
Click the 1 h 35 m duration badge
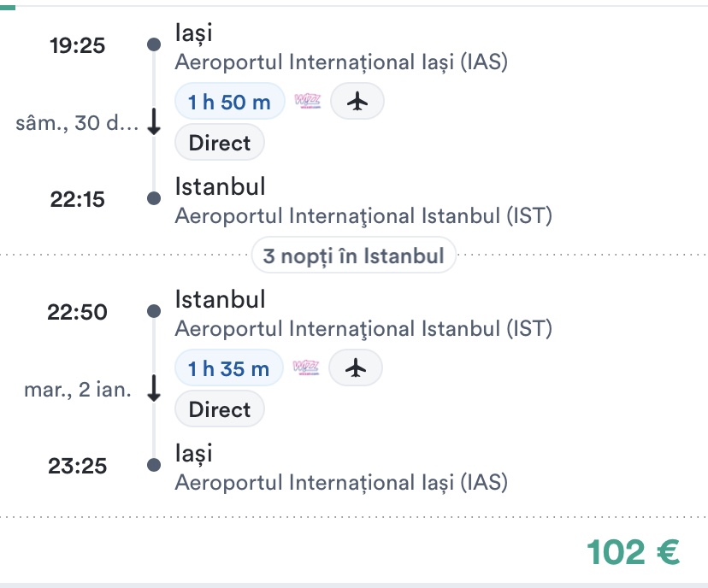[228, 368]
